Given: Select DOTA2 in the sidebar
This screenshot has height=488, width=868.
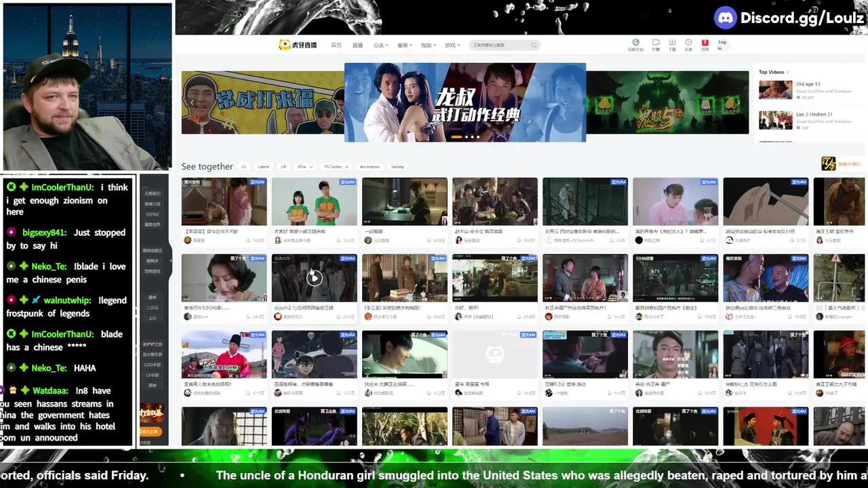Looking at the screenshot, I should coord(152,214).
